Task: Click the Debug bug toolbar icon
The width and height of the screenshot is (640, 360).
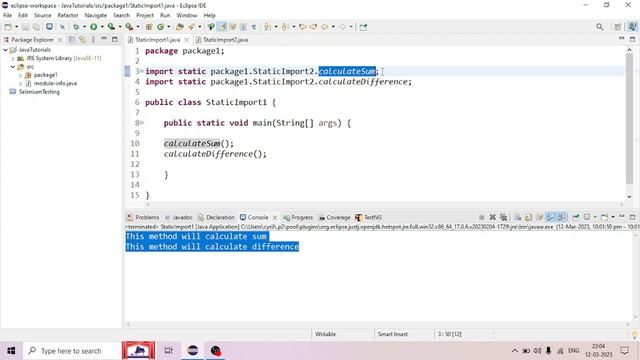Action: [x=76, y=27]
